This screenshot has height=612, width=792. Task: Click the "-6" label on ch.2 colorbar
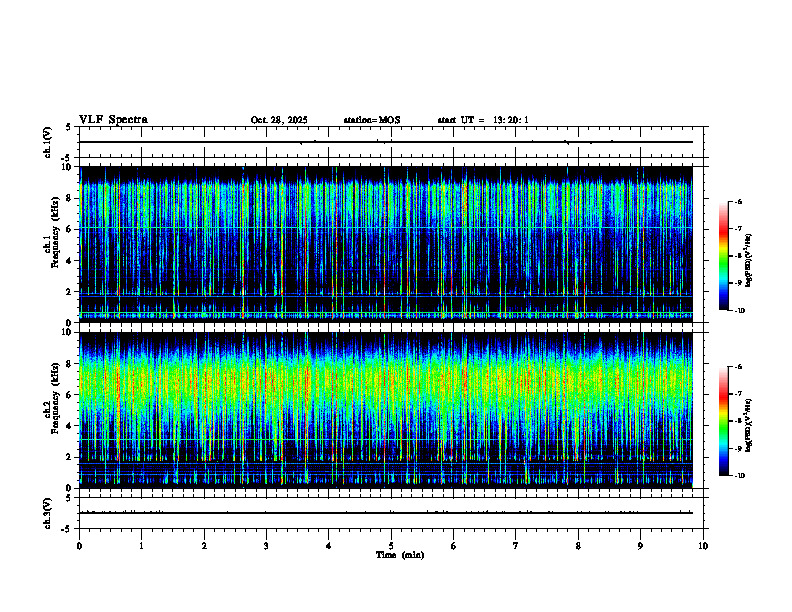[x=738, y=367]
